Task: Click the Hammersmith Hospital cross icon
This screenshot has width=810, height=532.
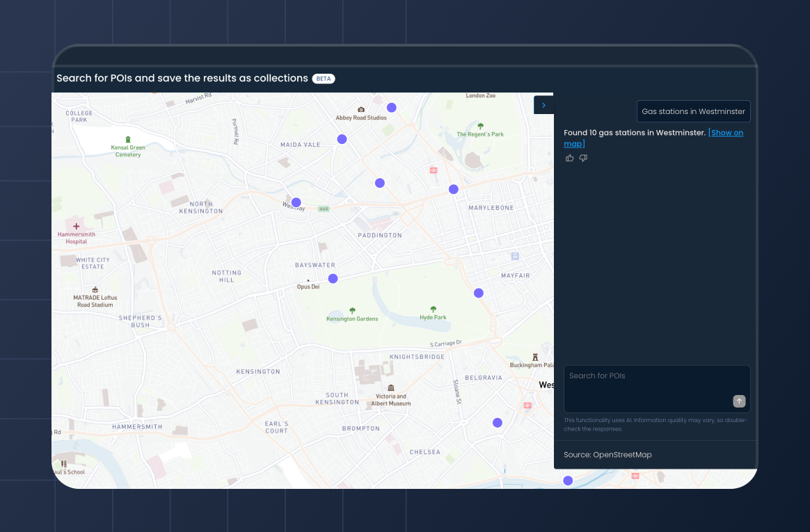Action: click(x=77, y=226)
